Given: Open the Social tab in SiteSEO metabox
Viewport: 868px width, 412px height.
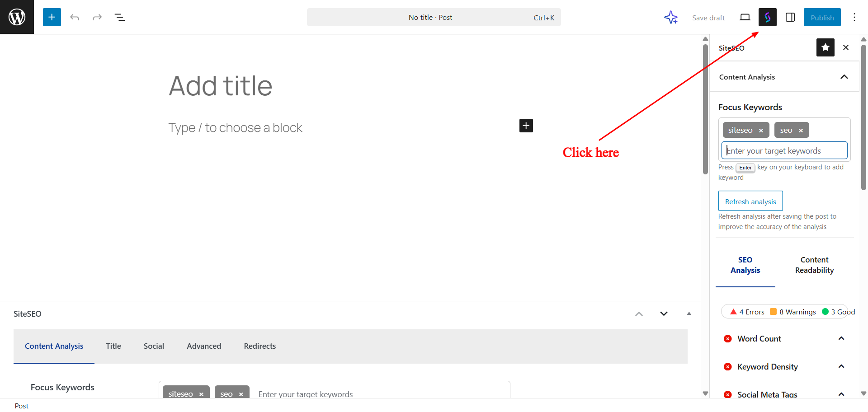Looking at the screenshot, I should tap(154, 346).
